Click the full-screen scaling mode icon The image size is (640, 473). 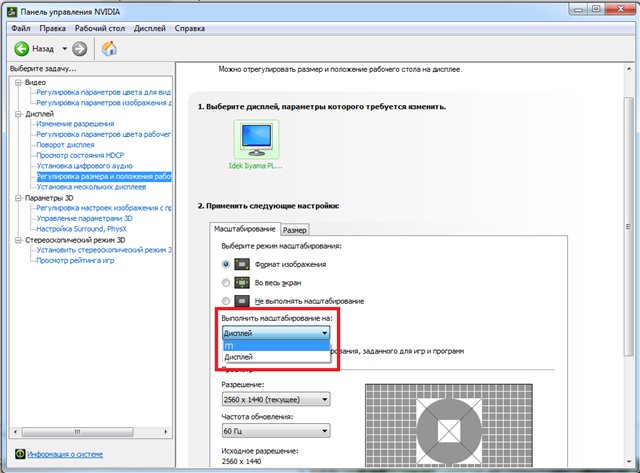point(242,282)
